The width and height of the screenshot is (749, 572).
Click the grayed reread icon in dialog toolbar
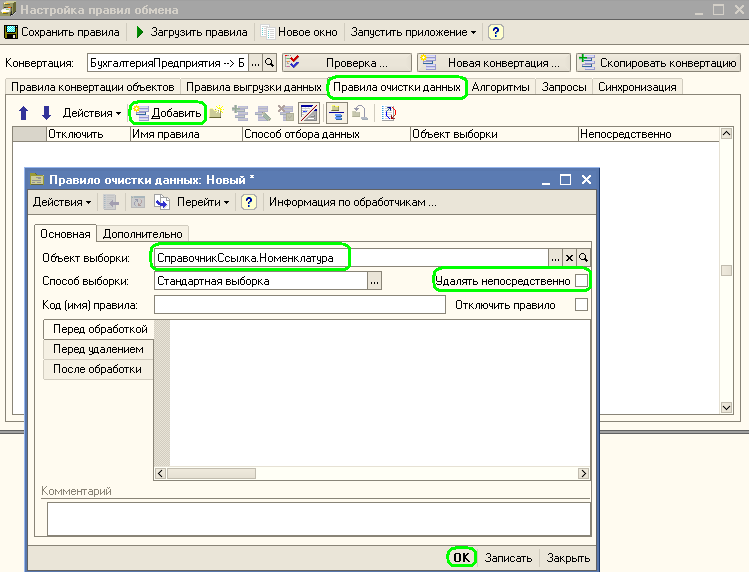138,202
